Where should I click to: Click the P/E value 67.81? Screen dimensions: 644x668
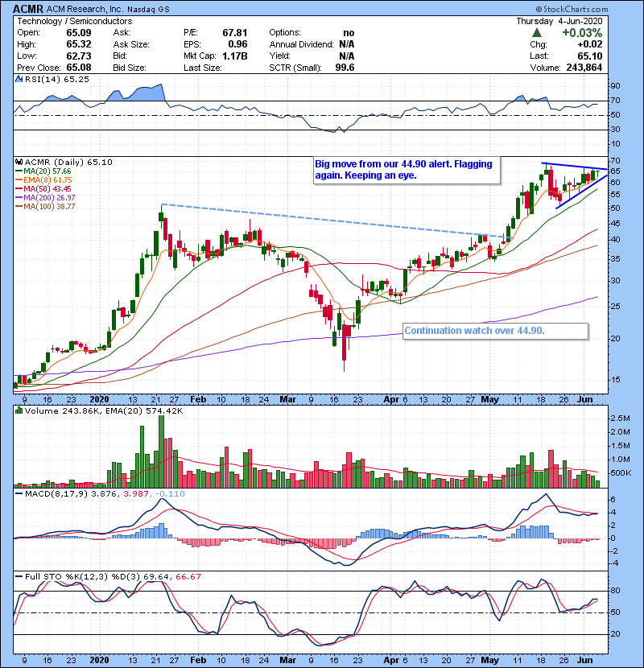coord(235,33)
